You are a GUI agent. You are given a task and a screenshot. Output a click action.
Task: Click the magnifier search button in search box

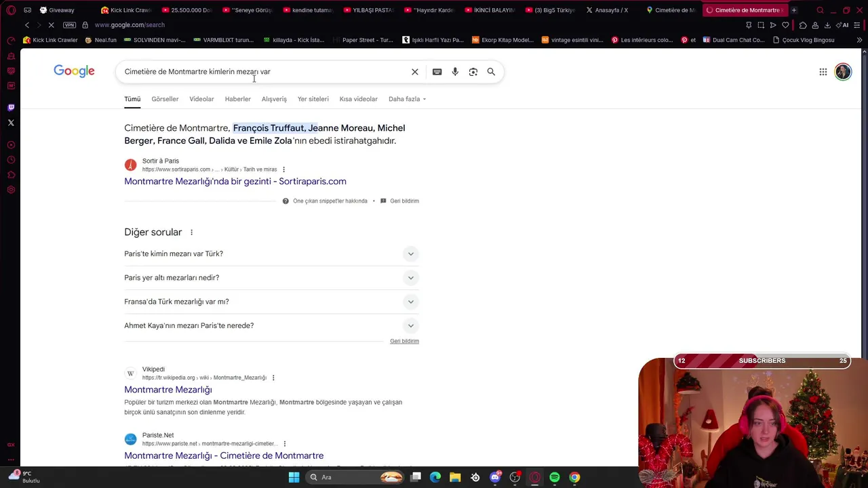coord(491,72)
